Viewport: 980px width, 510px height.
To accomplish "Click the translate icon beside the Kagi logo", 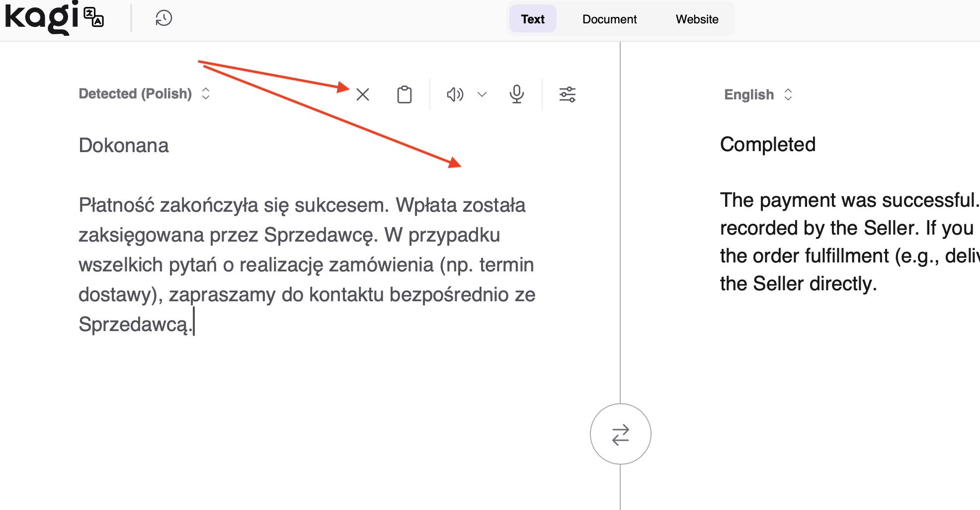I will point(94,17).
